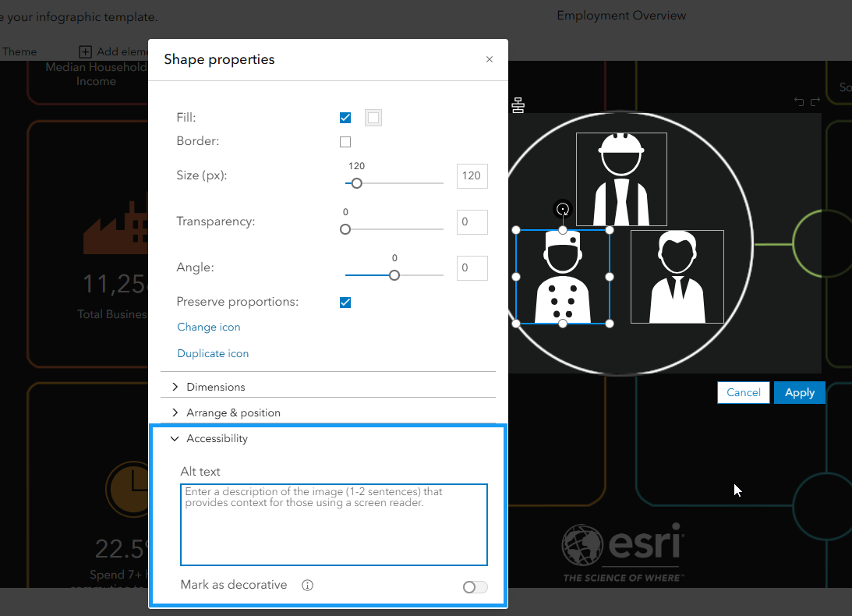852x616 pixels.
Task: Click the Cancel button
Action: 744,392
